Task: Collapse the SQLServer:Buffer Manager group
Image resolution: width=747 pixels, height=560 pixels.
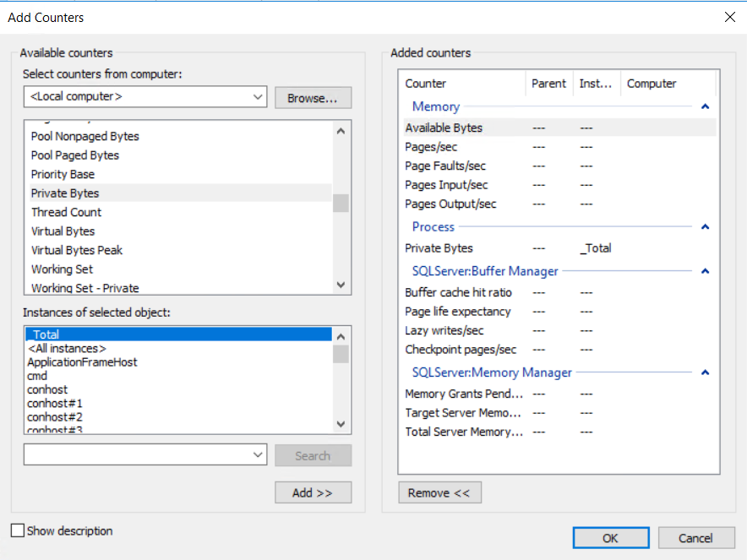Action: (x=705, y=272)
